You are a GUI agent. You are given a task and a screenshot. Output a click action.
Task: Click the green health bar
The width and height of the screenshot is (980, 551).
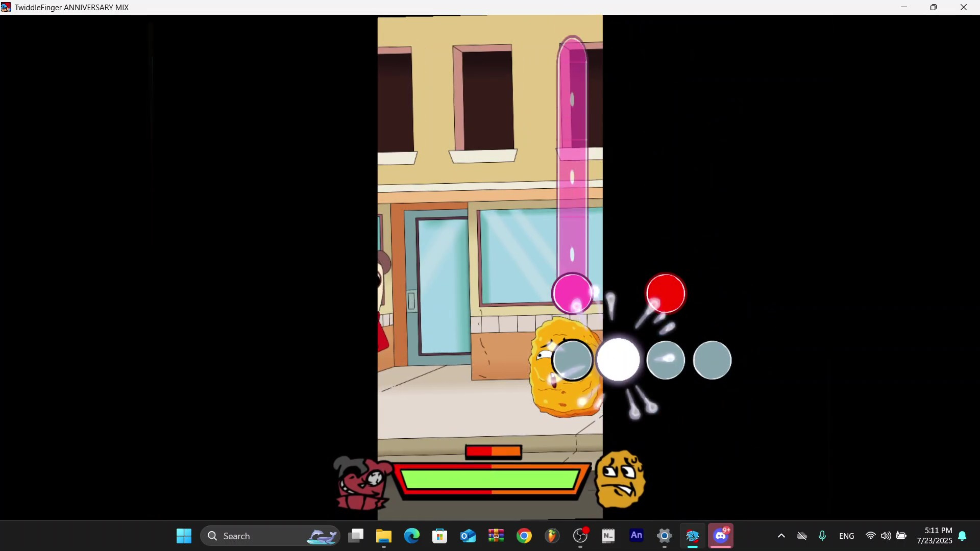tap(489, 480)
